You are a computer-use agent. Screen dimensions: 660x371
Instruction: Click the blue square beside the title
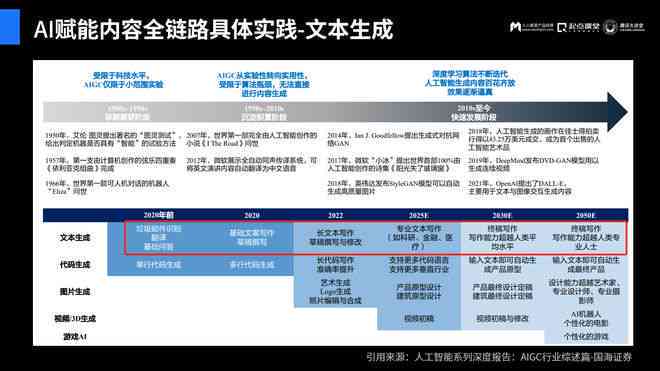pyautogui.click(x=10, y=27)
